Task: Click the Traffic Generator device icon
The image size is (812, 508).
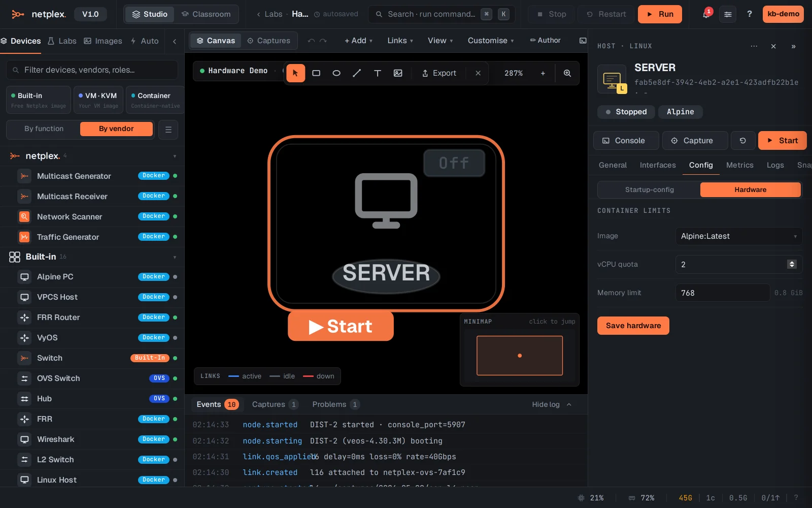Action: (x=24, y=237)
